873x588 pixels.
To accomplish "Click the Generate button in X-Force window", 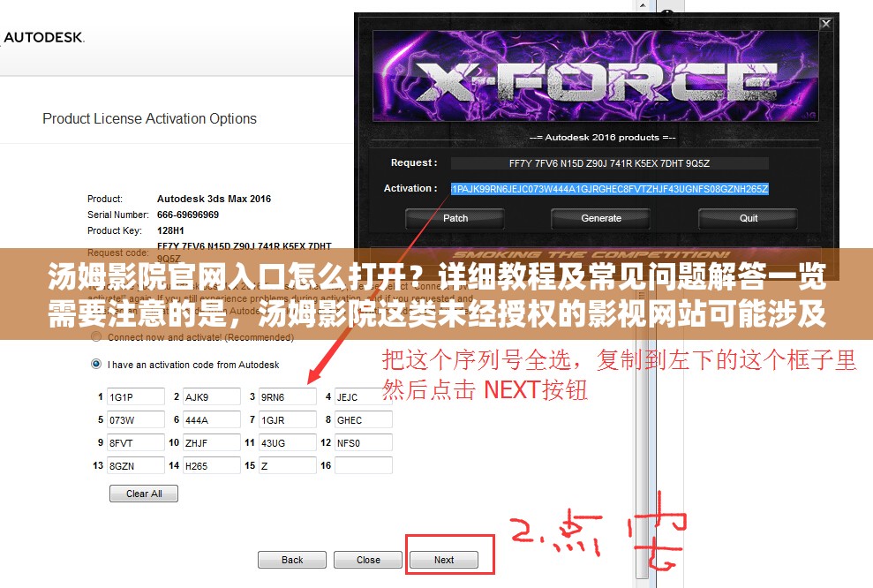I will coord(601,218).
